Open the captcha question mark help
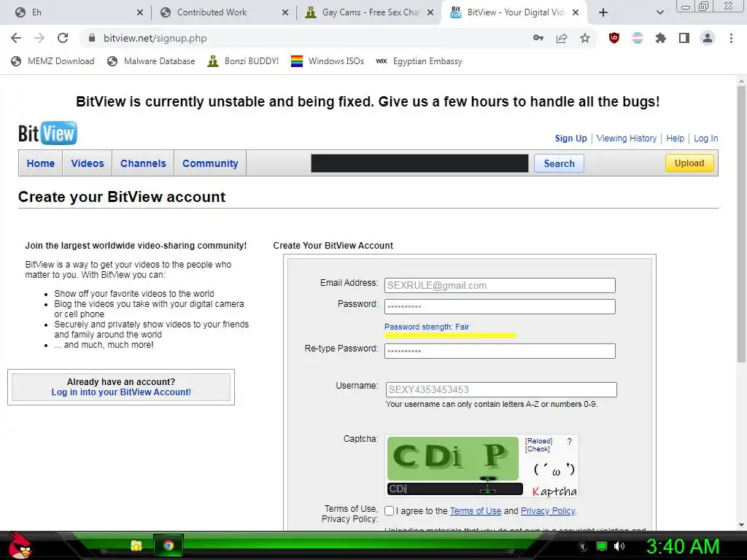Screen dimensions: 747x560 point(569,442)
